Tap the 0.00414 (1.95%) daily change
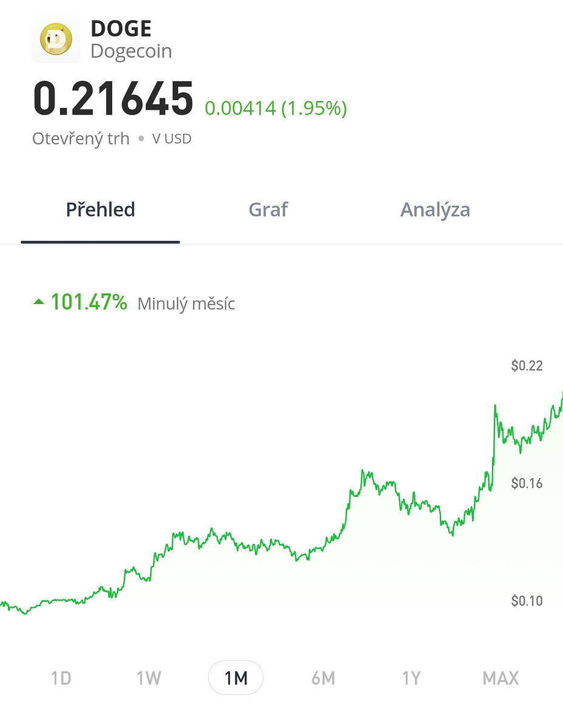Image resolution: width=563 pixels, height=728 pixels. tap(276, 109)
